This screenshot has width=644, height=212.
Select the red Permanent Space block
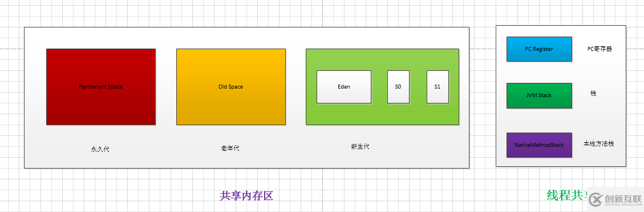pos(100,87)
